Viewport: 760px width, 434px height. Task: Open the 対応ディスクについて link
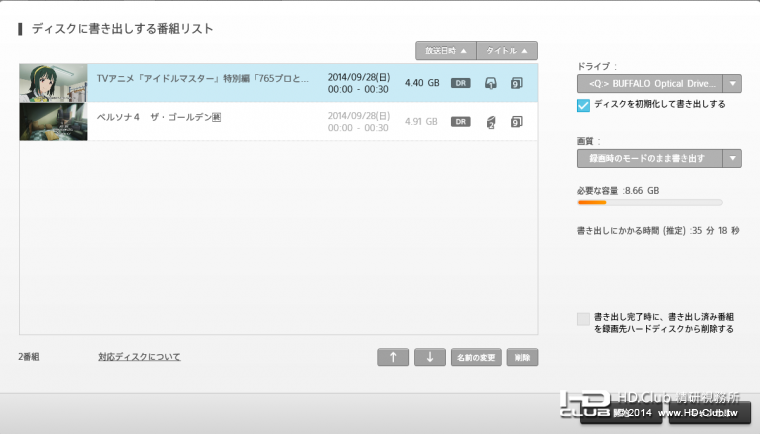pos(139,357)
